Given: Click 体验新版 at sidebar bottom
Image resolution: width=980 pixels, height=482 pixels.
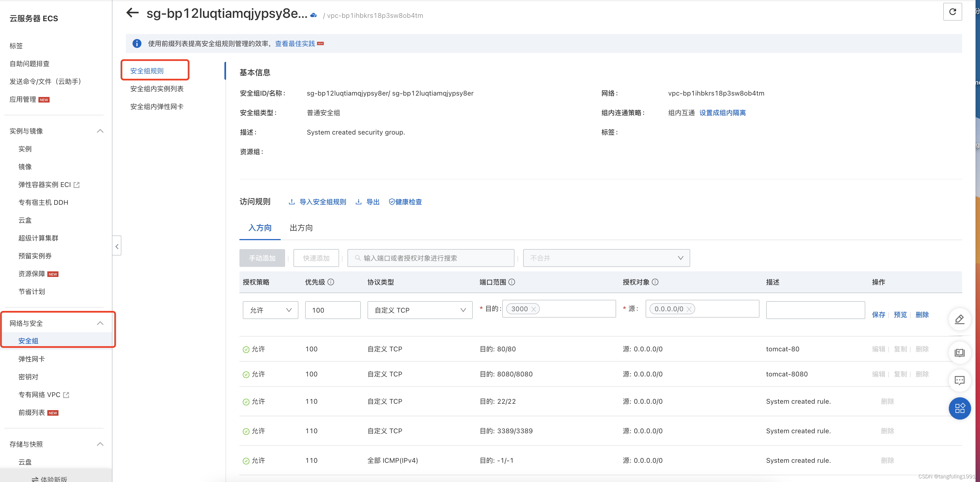Looking at the screenshot, I should (x=50, y=479).
